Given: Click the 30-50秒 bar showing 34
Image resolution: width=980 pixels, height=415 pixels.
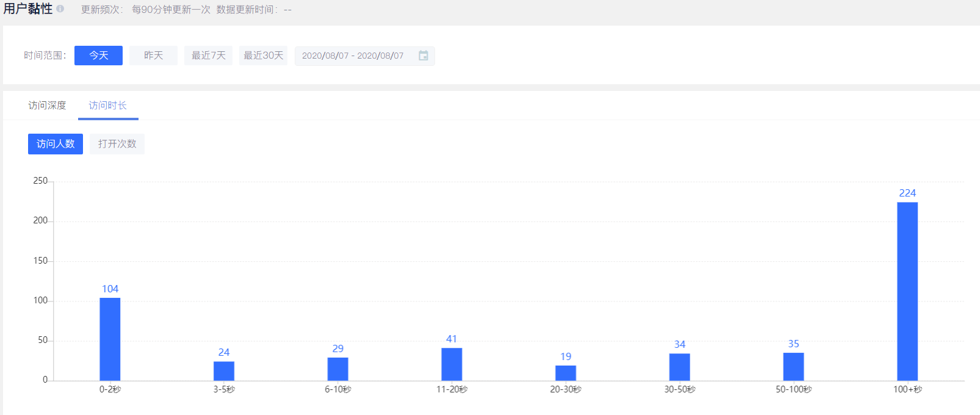Looking at the screenshot, I should (x=679, y=367).
